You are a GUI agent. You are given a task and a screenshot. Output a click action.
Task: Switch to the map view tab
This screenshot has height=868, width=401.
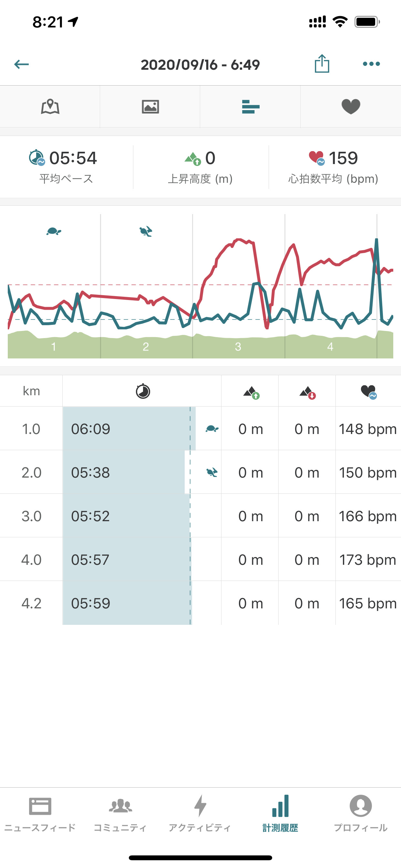(50, 107)
